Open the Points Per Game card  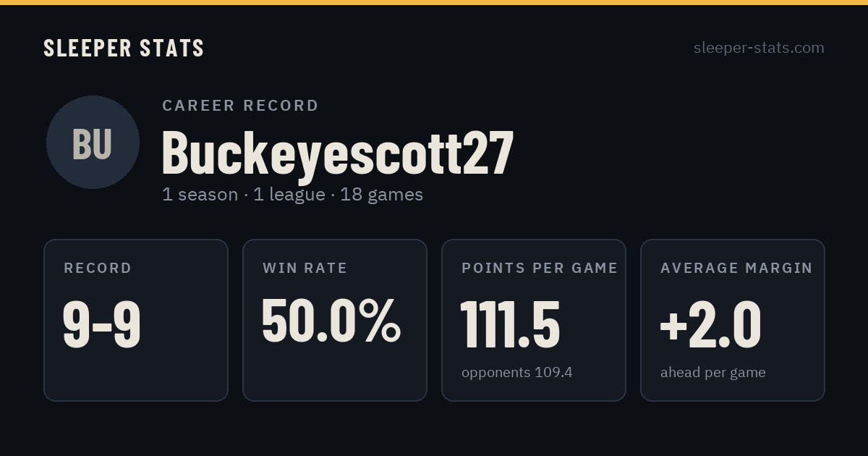(534, 320)
